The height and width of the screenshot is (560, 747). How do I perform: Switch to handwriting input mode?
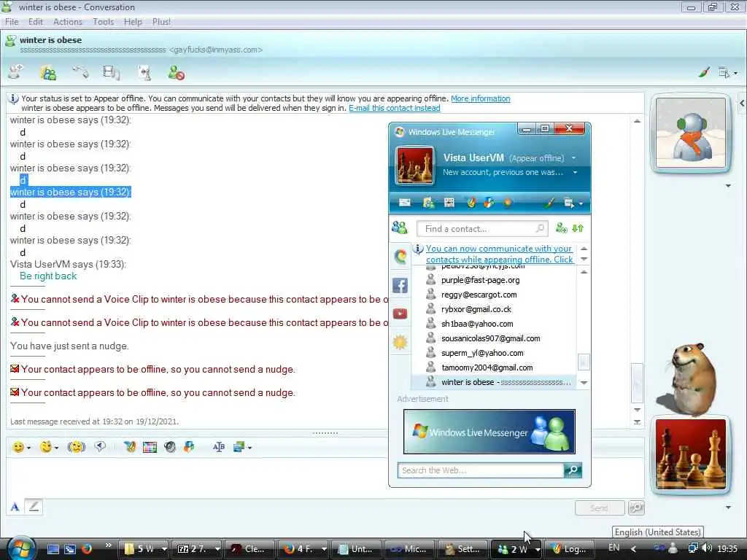point(34,507)
